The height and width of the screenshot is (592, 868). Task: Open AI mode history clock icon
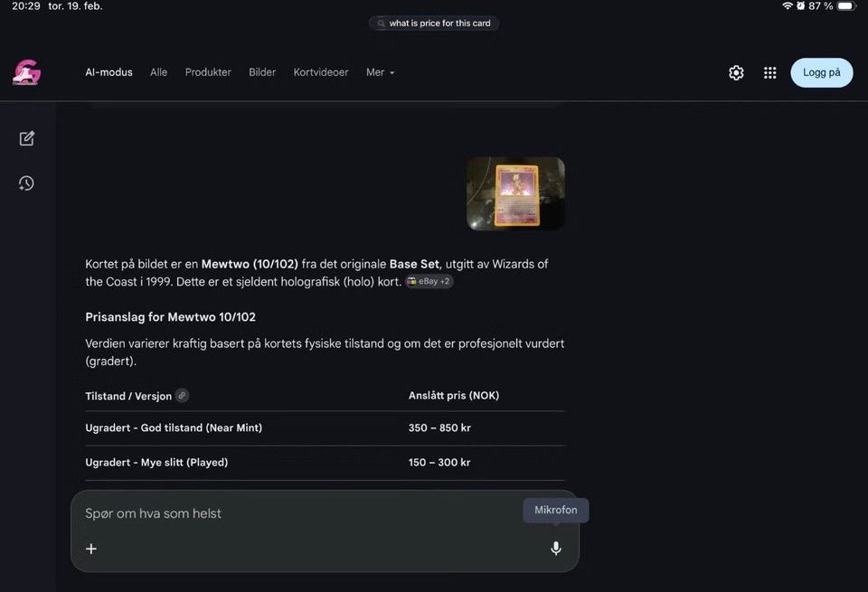point(26,183)
